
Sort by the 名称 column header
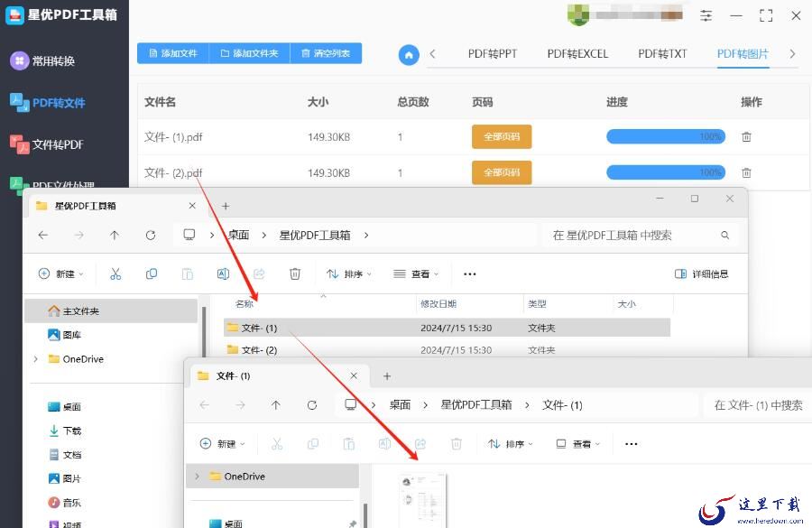[245, 304]
